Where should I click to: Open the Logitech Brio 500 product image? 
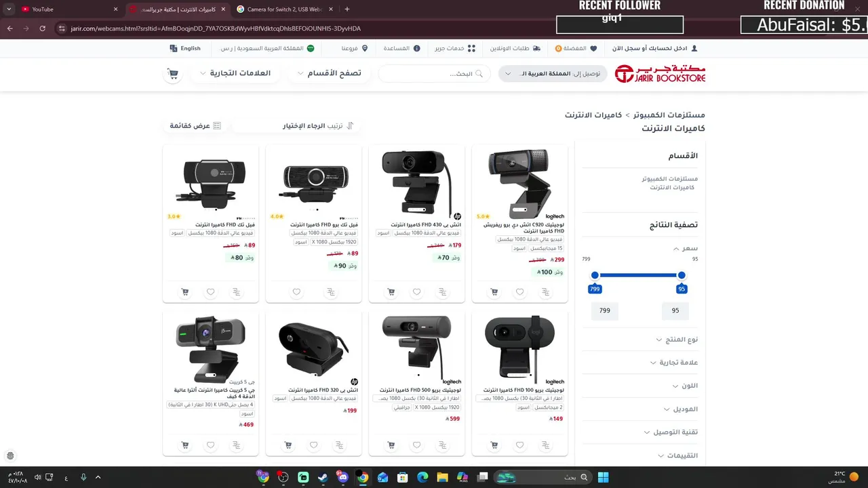[x=416, y=347]
